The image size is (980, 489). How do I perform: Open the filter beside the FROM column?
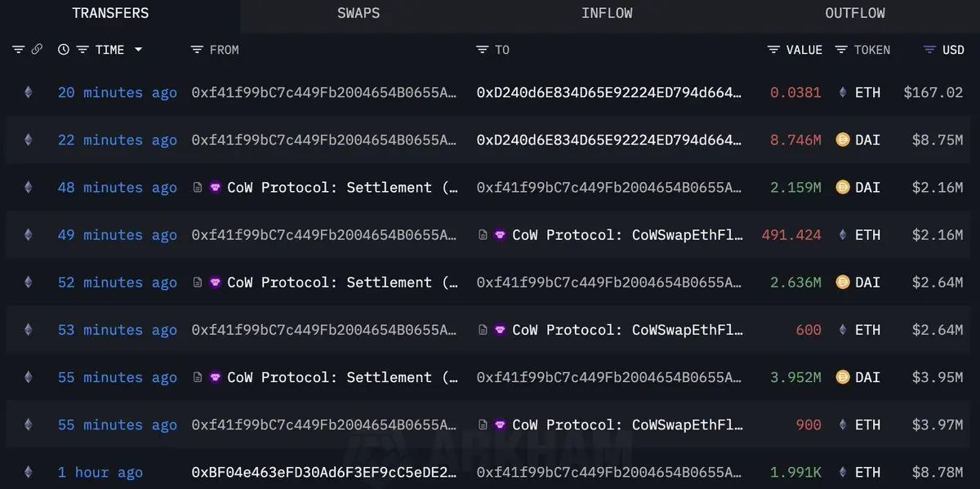[x=197, y=50]
